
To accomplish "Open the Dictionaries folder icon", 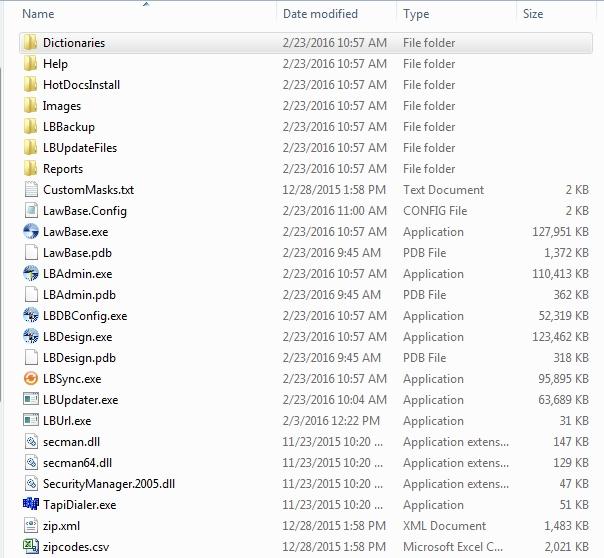I will point(30,42).
